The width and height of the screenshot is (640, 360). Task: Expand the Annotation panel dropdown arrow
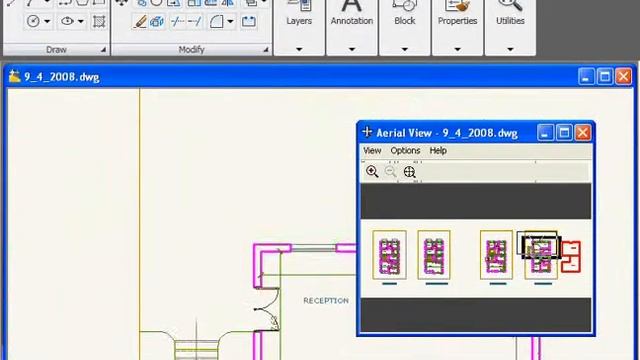pyautogui.click(x=352, y=49)
